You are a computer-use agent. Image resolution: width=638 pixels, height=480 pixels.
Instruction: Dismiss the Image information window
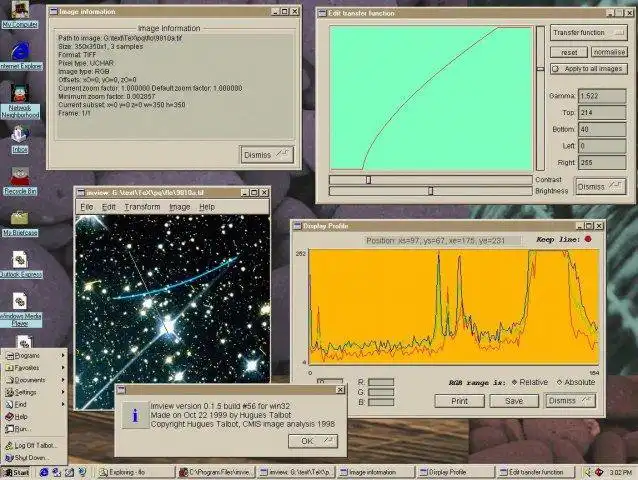(x=267, y=155)
